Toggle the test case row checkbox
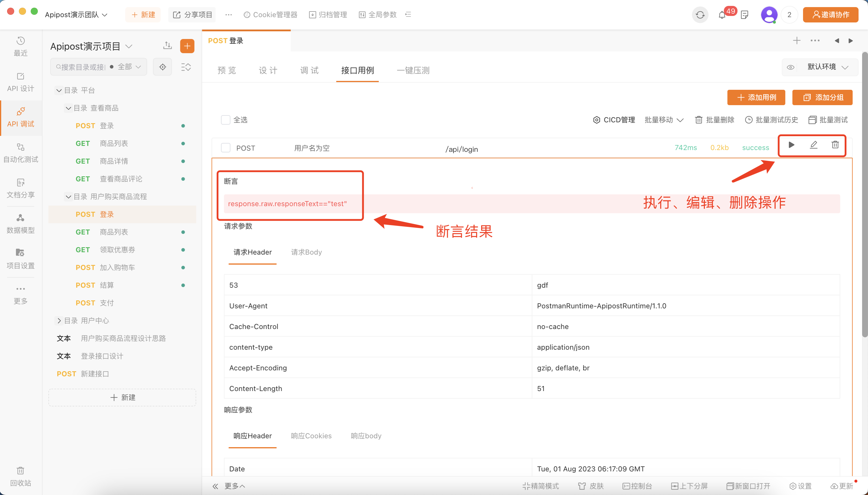Viewport: 868px width, 495px height. click(x=225, y=149)
